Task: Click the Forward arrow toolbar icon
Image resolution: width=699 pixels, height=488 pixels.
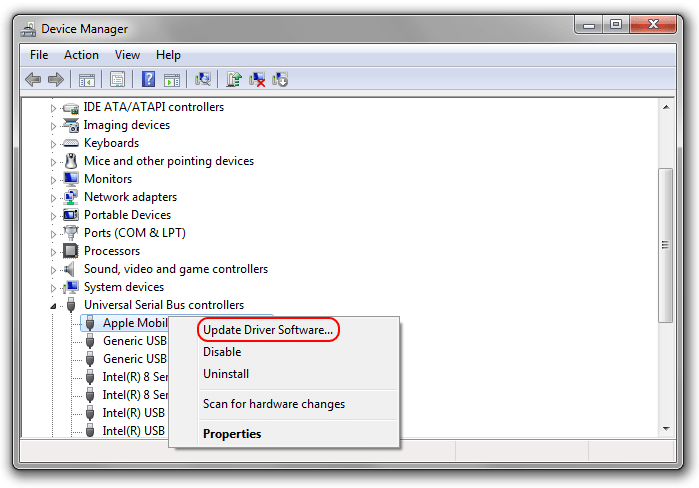Action: pos(56,80)
